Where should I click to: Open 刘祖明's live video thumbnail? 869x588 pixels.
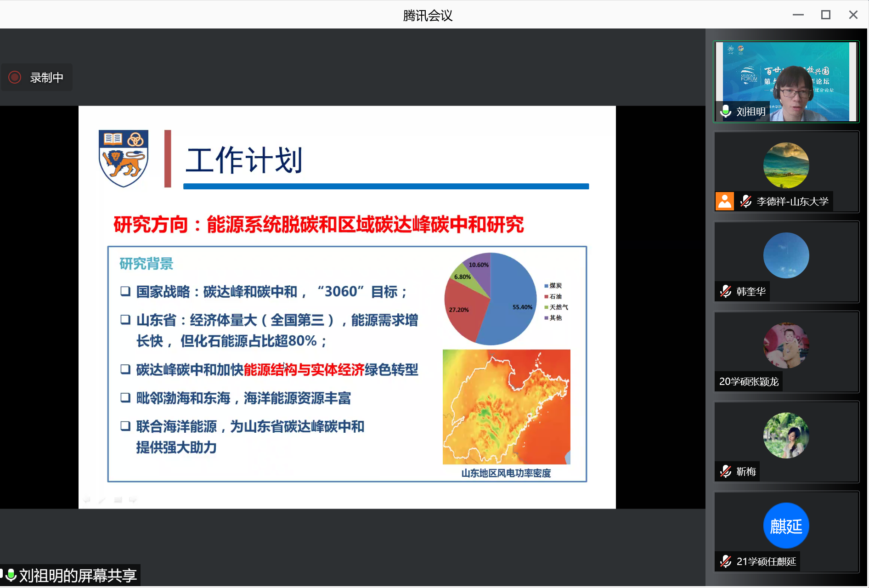click(x=786, y=82)
